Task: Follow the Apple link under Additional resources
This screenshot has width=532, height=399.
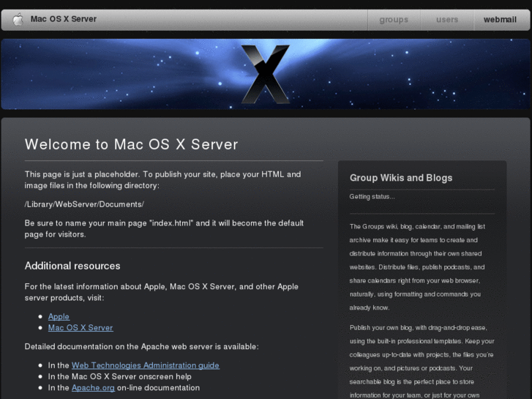Action: 59,316
